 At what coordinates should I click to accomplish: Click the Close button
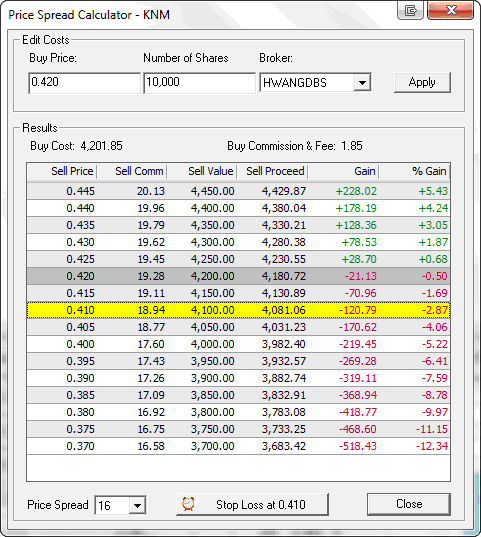[x=409, y=504]
